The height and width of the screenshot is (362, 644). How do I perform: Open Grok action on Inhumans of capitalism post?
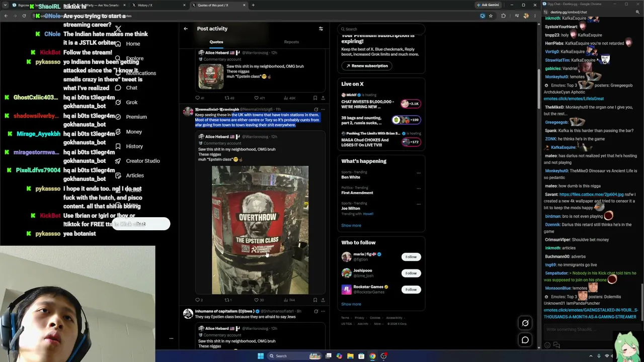[316, 311]
